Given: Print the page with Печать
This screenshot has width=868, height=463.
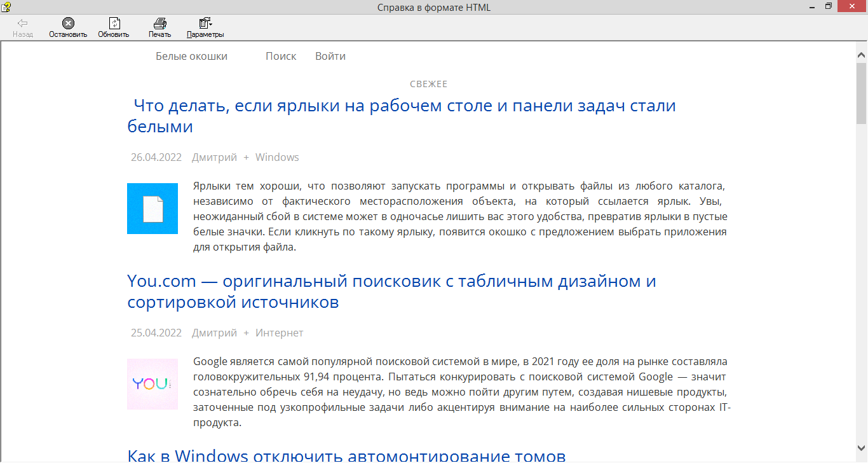Looking at the screenshot, I should 160,28.
